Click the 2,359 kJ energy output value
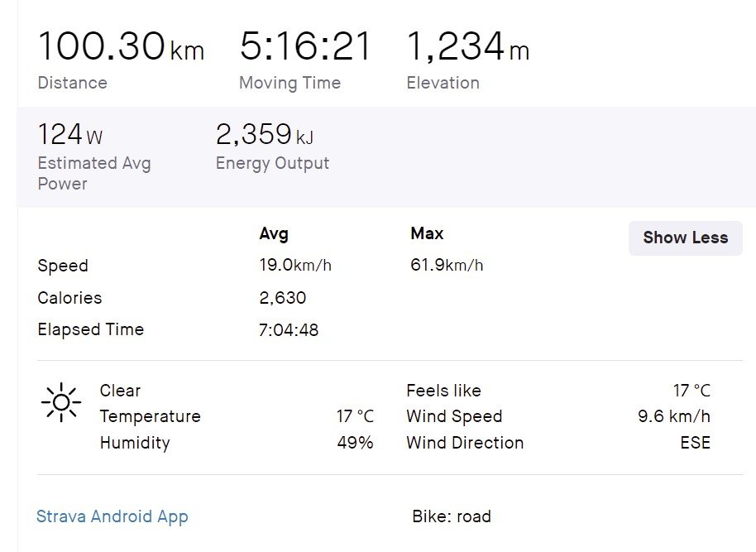 pyautogui.click(x=265, y=134)
